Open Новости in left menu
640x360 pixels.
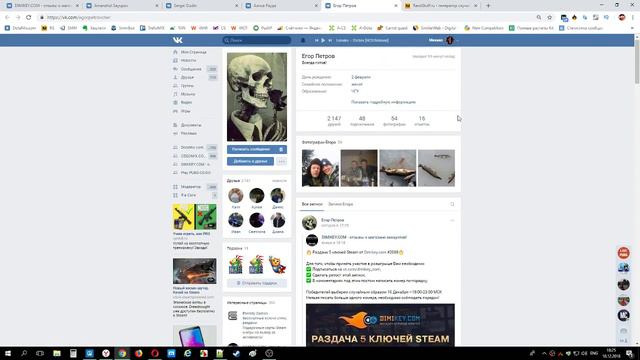point(188,60)
